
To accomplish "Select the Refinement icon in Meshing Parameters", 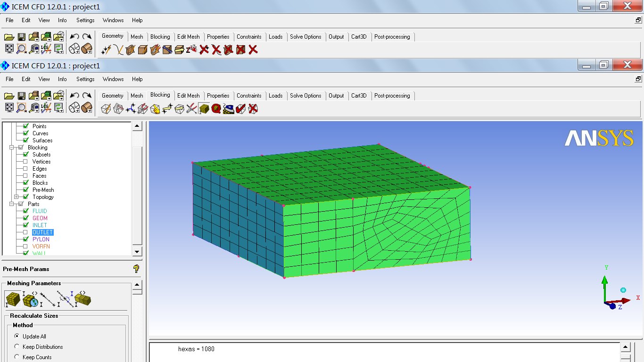I will (83, 299).
